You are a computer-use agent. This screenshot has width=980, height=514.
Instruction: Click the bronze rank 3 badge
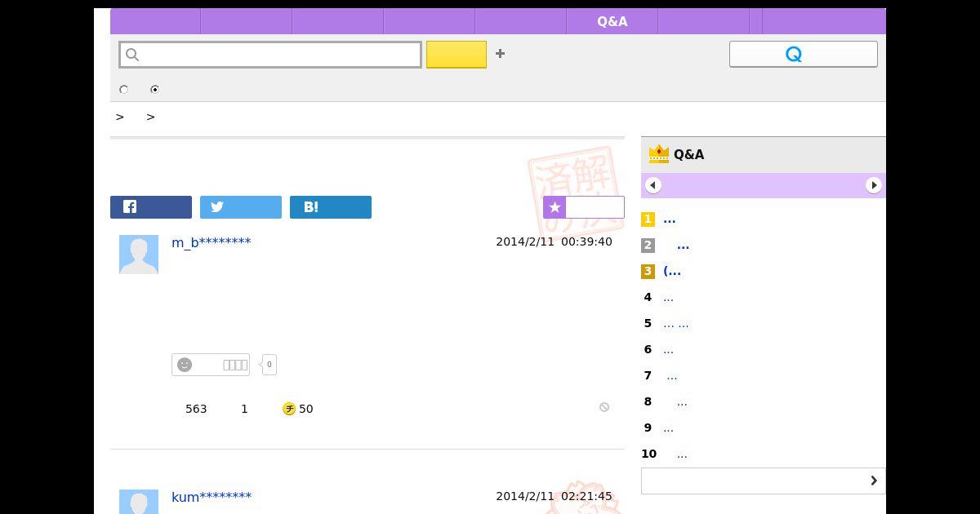coord(648,271)
